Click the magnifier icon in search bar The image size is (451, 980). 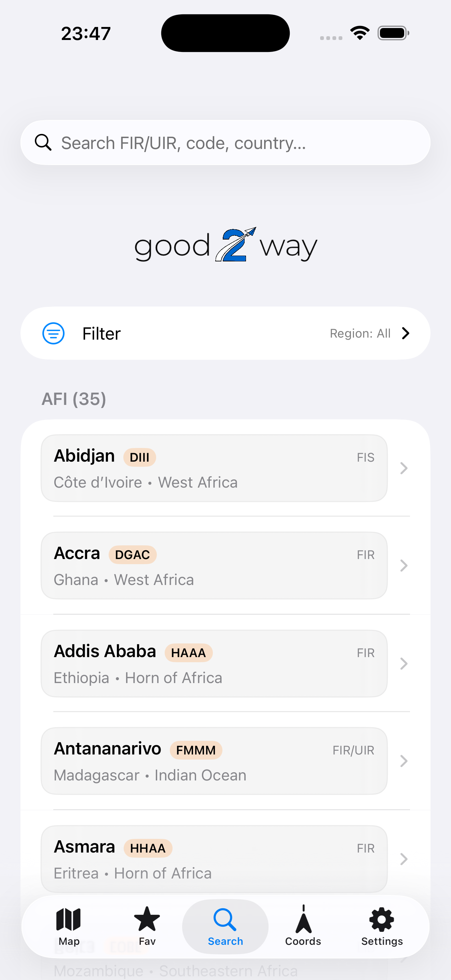(43, 143)
